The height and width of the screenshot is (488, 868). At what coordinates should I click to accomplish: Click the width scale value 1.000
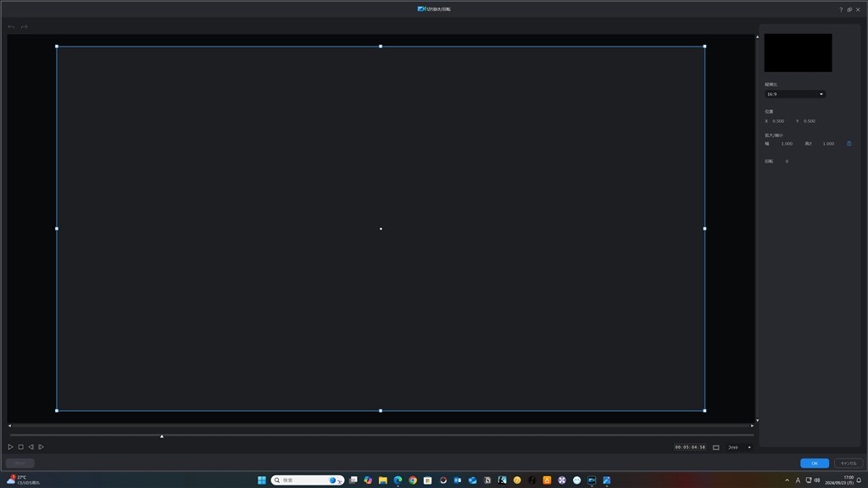[x=787, y=144]
